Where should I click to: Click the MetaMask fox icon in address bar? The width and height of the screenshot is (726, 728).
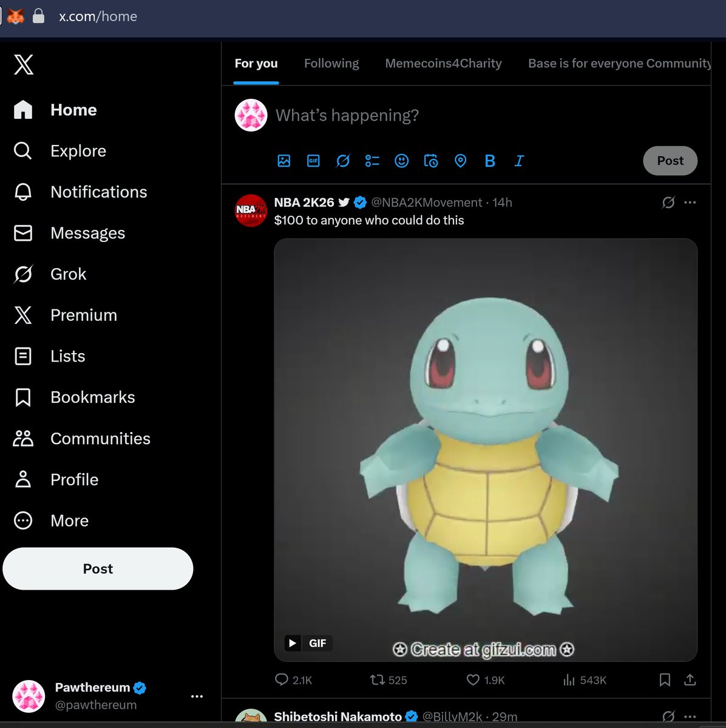[15, 16]
